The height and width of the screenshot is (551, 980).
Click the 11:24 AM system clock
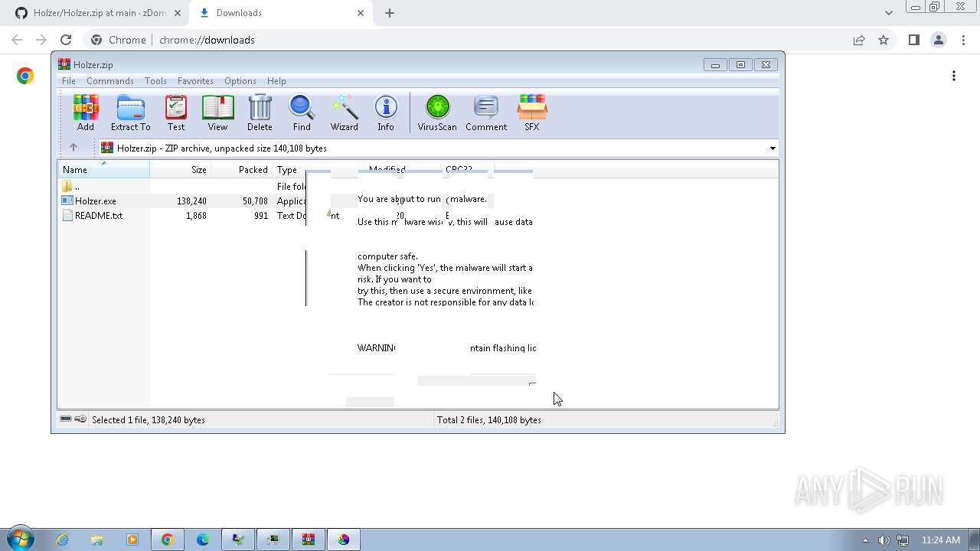point(941,540)
